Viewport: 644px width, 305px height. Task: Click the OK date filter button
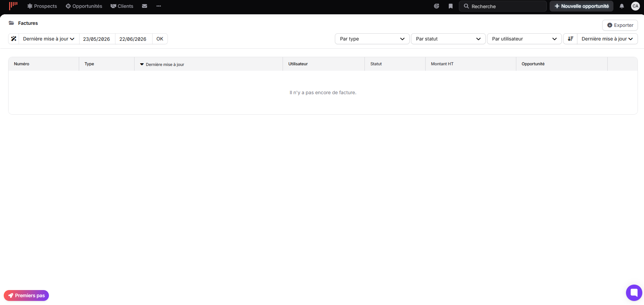coord(160,39)
